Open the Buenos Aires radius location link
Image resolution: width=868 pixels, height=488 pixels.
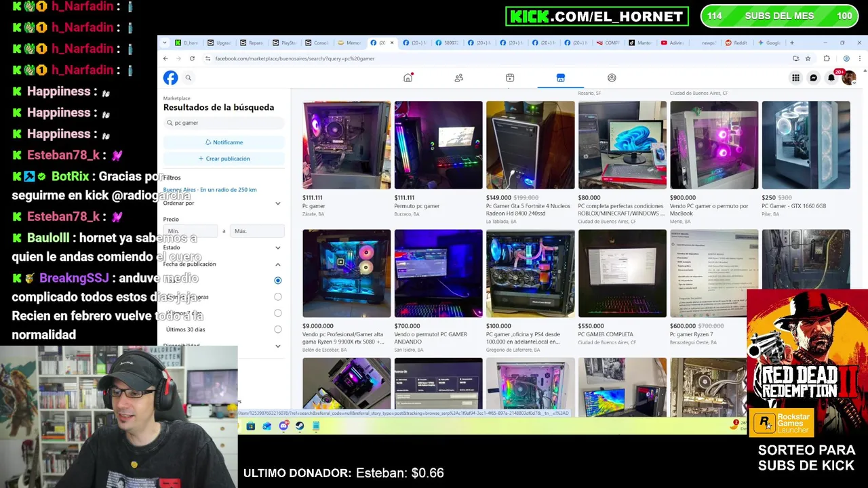pos(210,190)
